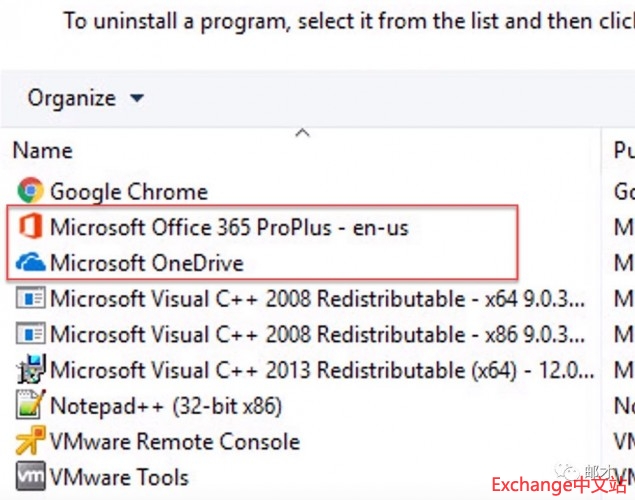Select VMware Remote Console entry
This screenshot has height=500, width=635.
coord(175,441)
